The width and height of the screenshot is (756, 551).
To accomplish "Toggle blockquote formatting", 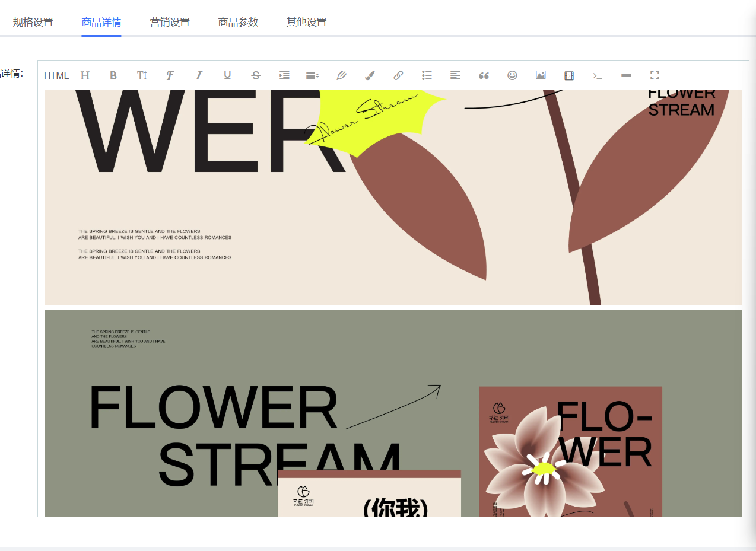I will [484, 75].
